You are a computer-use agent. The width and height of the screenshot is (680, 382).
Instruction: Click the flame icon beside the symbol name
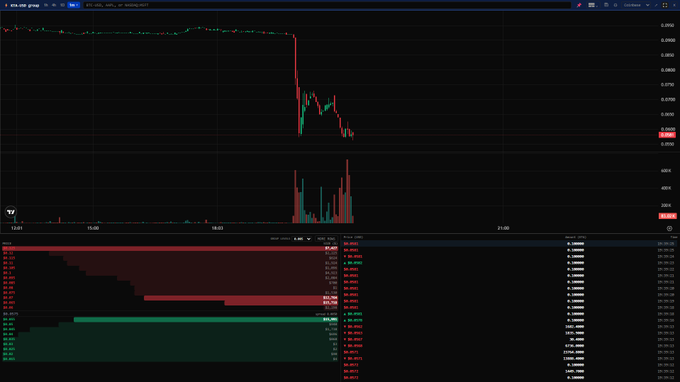pyautogui.click(x=6, y=5)
